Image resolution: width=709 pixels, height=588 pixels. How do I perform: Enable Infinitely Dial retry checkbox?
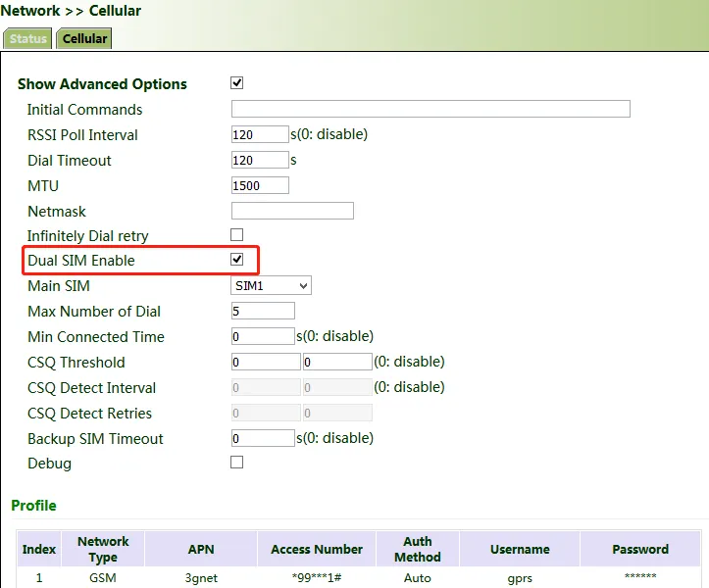(x=237, y=234)
